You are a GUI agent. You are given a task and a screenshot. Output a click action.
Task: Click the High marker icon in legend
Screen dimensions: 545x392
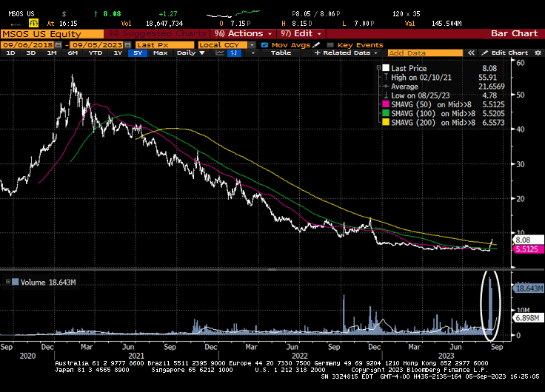pyautogui.click(x=386, y=77)
